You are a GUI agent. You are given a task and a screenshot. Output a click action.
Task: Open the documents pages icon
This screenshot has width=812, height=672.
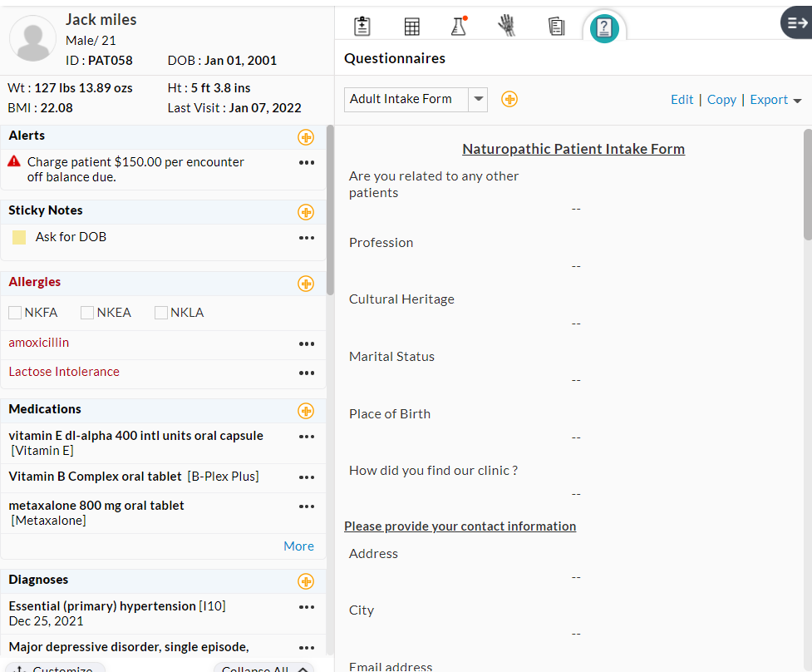556,26
